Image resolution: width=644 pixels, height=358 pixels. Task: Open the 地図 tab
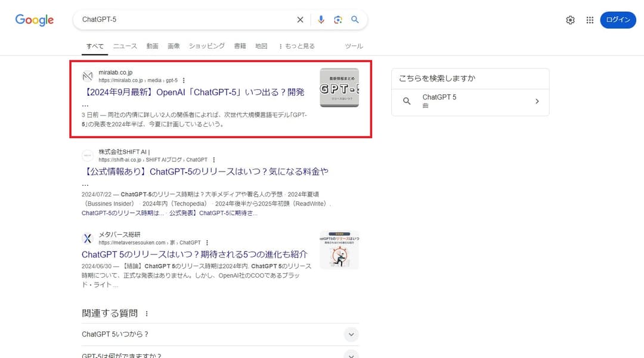(261, 46)
